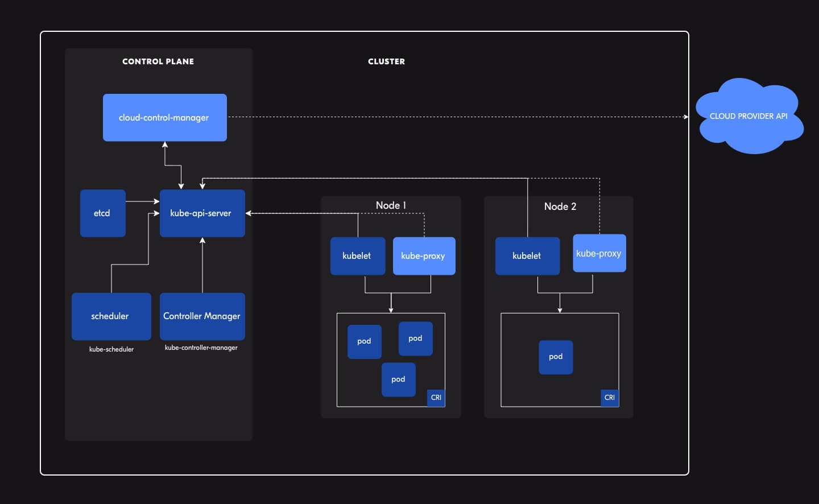This screenshot has width=819, height=504.
Task: Click the Cloud Provider API cloud shape
Action: pos(748,116)
